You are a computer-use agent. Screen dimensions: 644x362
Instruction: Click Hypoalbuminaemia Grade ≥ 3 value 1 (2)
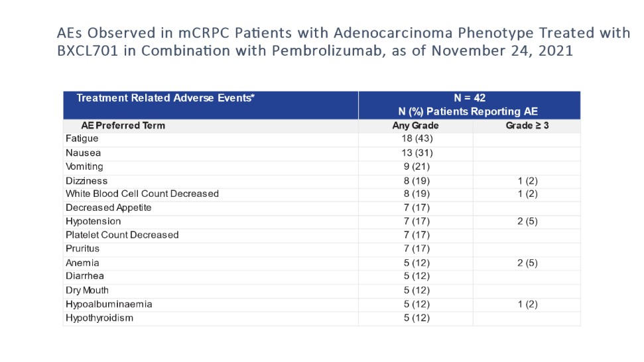(x=527, y=304)
